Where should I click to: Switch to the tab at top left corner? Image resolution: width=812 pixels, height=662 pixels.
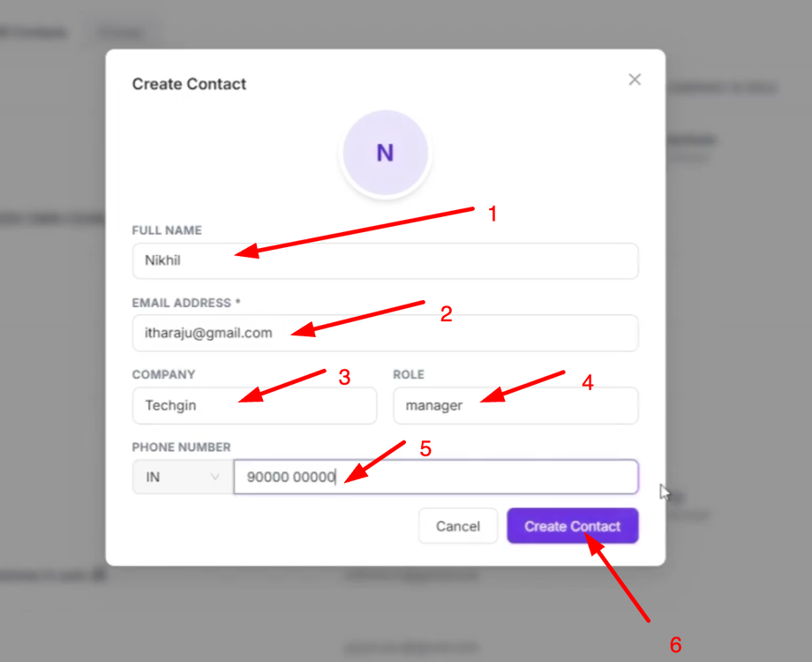tap(33, 32)
